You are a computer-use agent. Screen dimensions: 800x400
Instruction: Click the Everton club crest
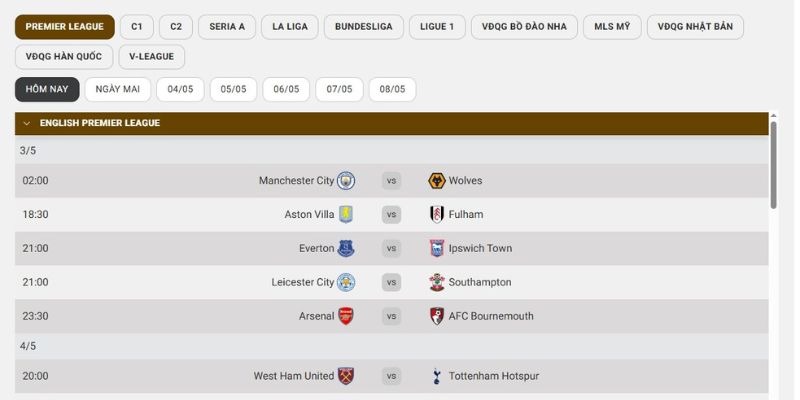pyautogui.click(x=346, y=248)
